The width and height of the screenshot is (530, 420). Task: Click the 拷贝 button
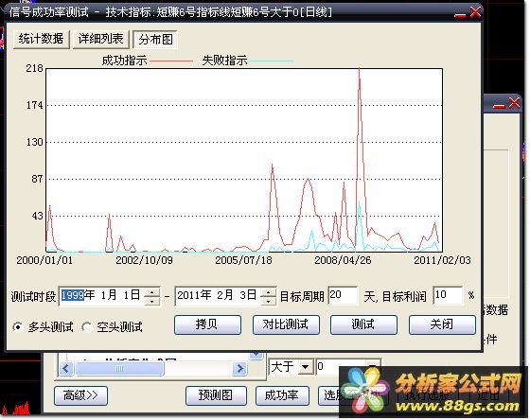point(207,324)
